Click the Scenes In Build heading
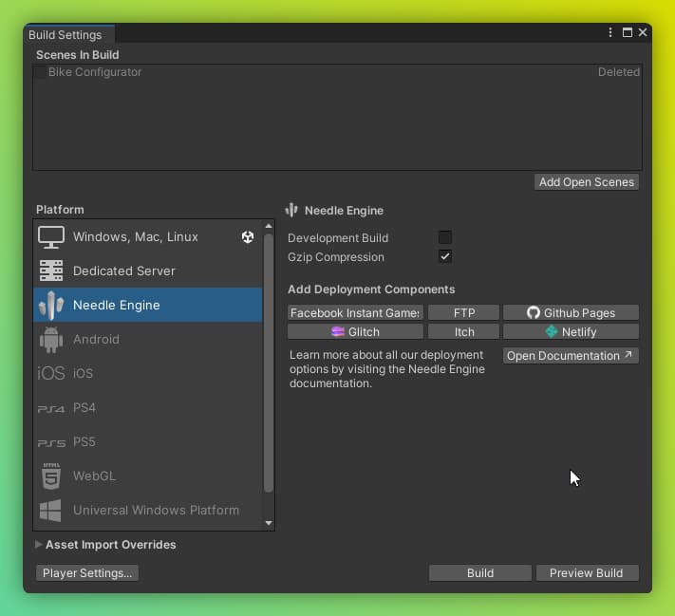675x616 pixels. pyautogui.click(x=78, y=55)
